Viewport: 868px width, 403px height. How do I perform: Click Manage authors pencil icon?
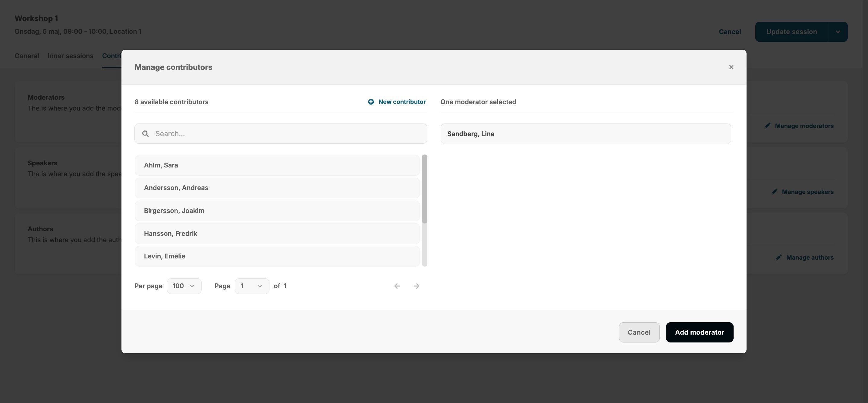click(779, 258)
